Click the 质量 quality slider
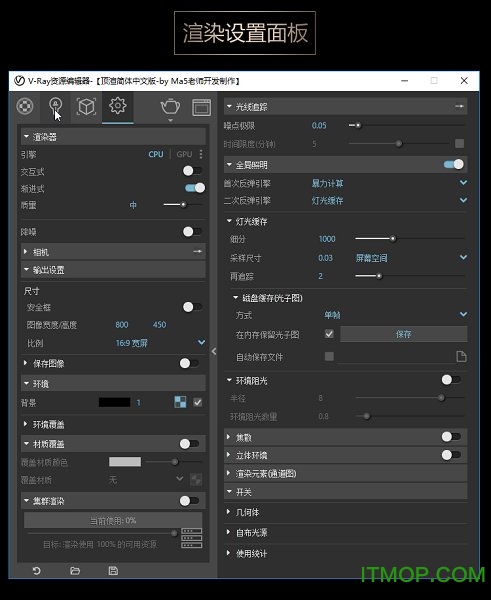Screen dimensions: 491x600 pyautogui.click(x=183, y=205)
